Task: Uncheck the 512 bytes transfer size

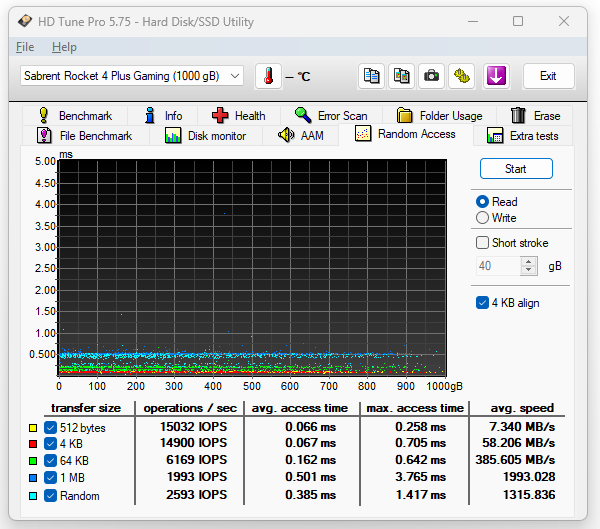Action: (x=51, y=428)
